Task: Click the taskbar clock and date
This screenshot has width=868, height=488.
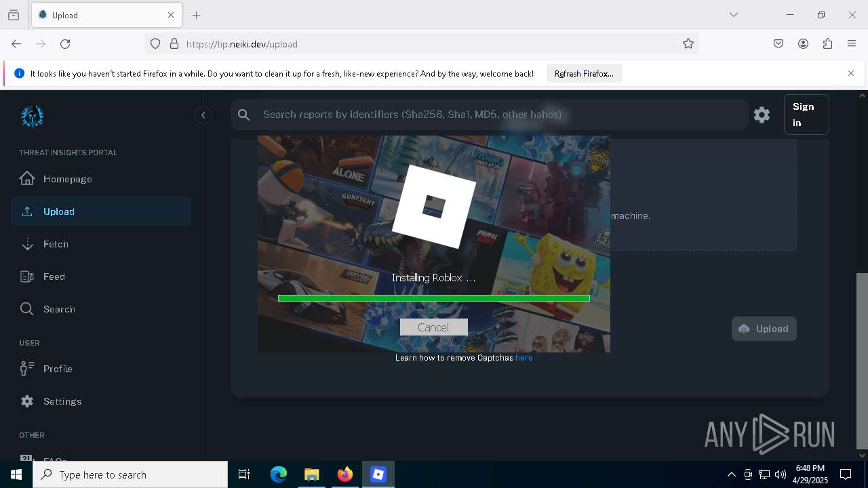Action: [x=810, y=474]
